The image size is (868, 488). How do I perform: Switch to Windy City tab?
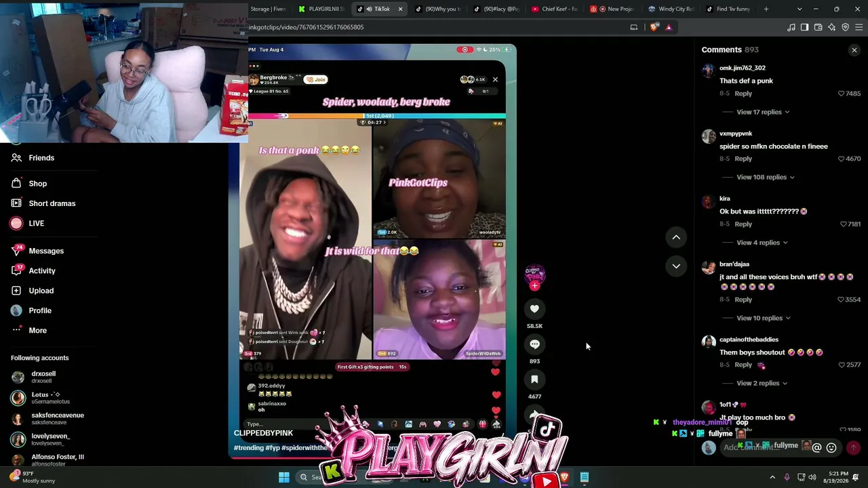(671, 9)
